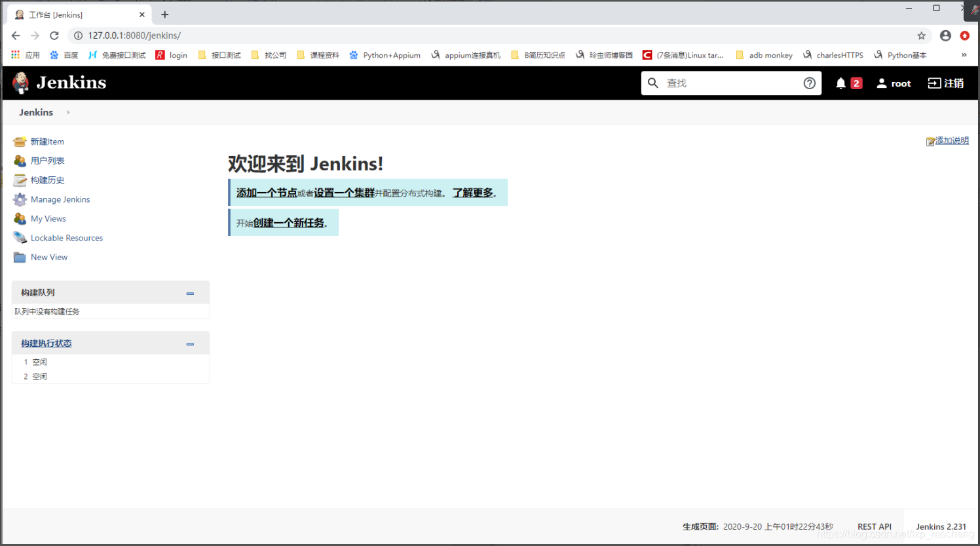Click the Jenkins header title text
Viewport: 980px width, 546px height.
[x=71, y=83]
